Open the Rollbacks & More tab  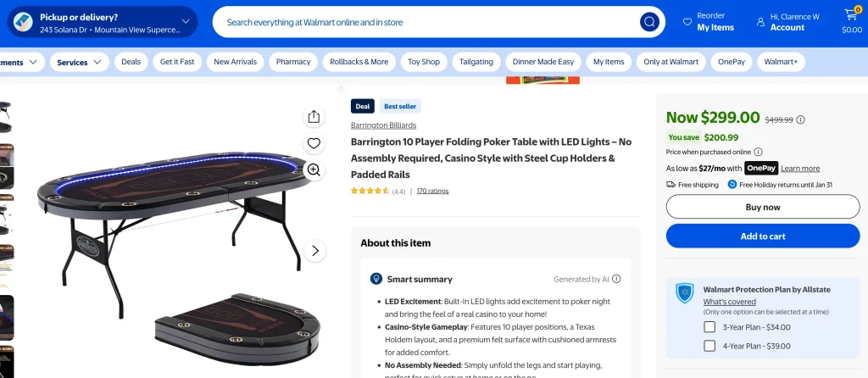pyautogui.click(x=359, y=62)
